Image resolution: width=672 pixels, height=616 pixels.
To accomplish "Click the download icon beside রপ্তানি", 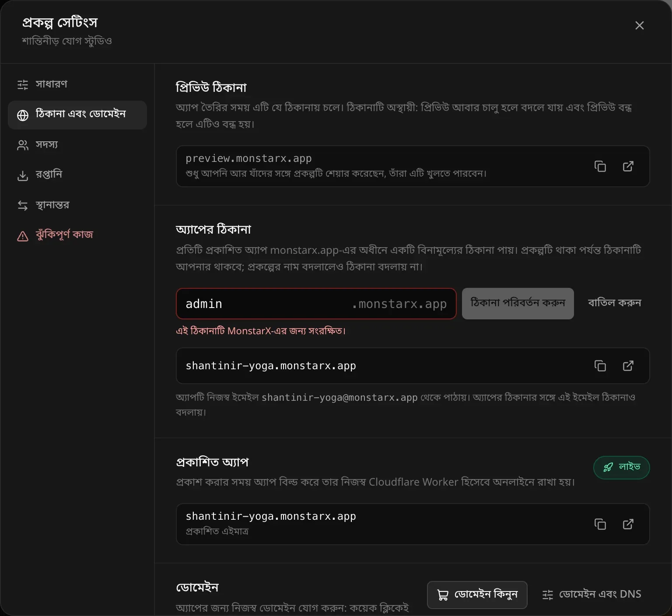I will pos(23,175).
